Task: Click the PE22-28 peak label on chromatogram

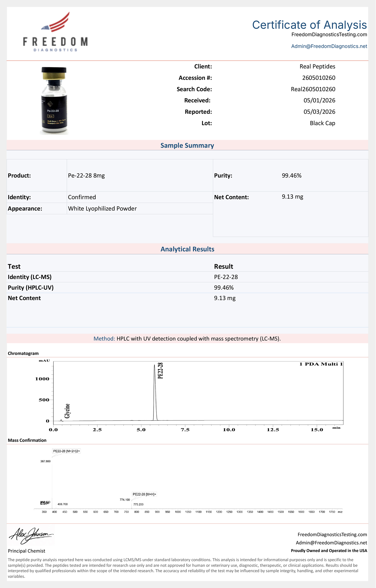Action: (x=160, y=371)
